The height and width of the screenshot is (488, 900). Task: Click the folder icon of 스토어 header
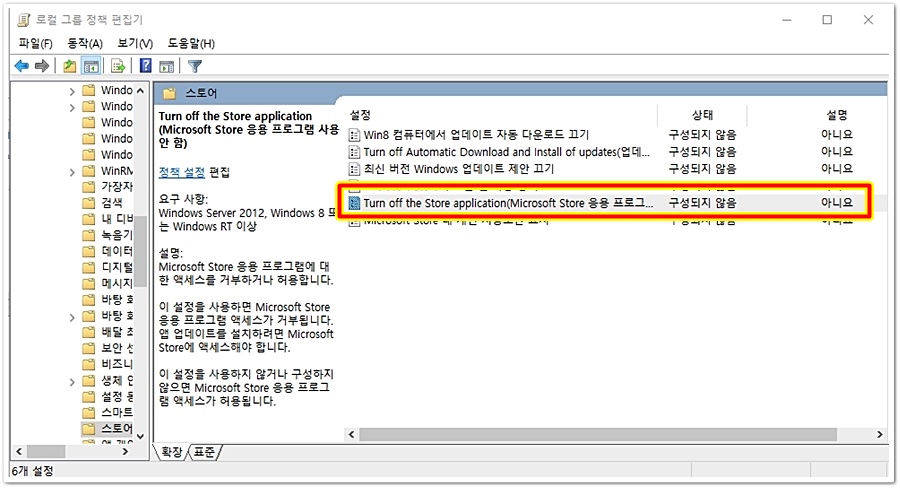[169, 93]
